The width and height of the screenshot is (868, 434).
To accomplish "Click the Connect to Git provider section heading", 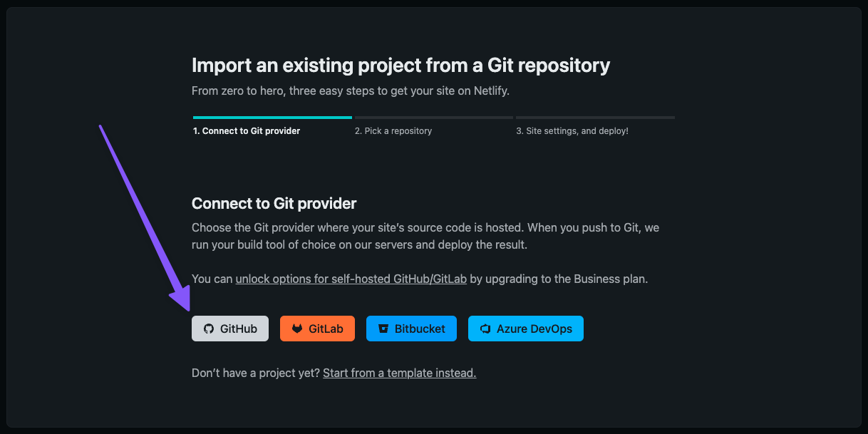I will pos(274,204).
